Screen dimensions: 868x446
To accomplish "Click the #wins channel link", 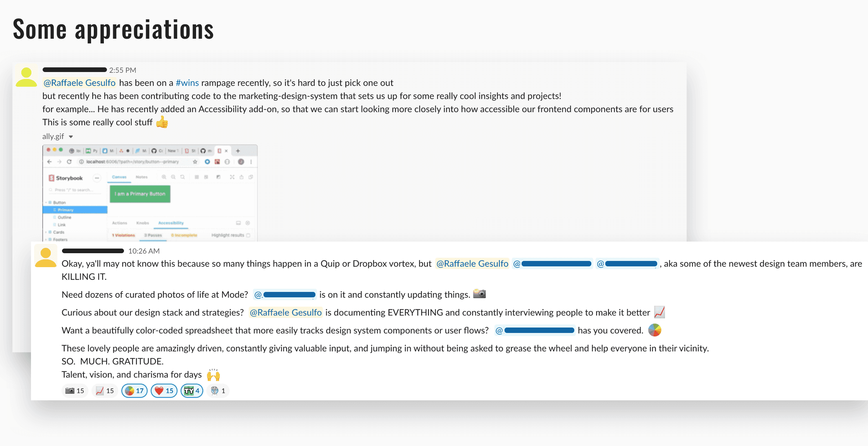I will tap(187, 83).
